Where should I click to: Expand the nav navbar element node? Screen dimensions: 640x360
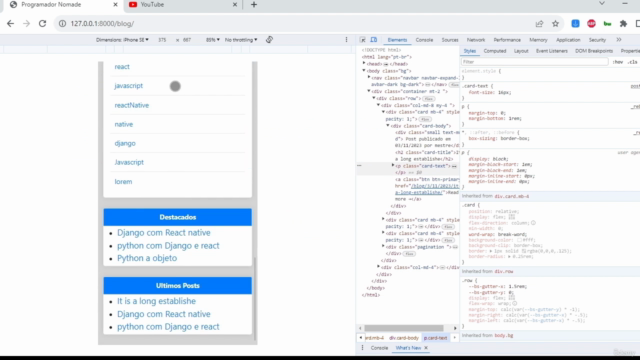coord(369,77)
